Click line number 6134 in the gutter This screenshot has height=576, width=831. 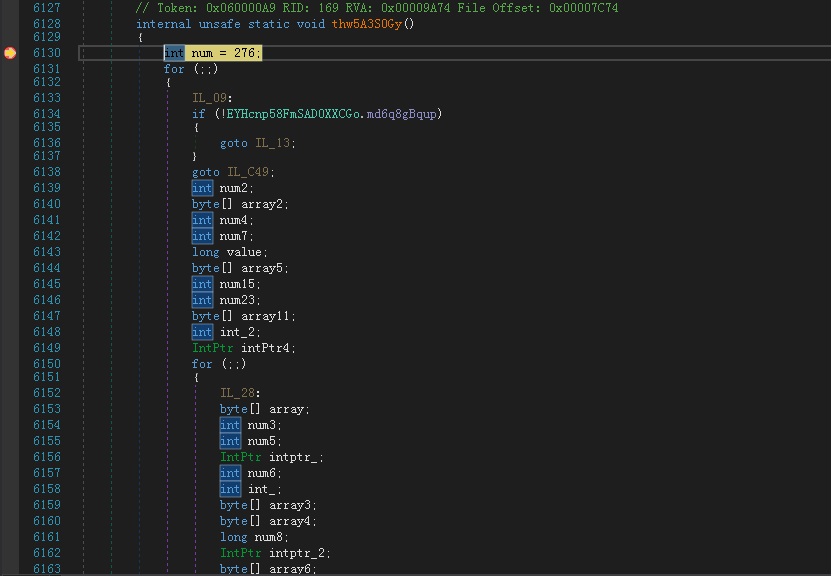click(x=47, y=114)
